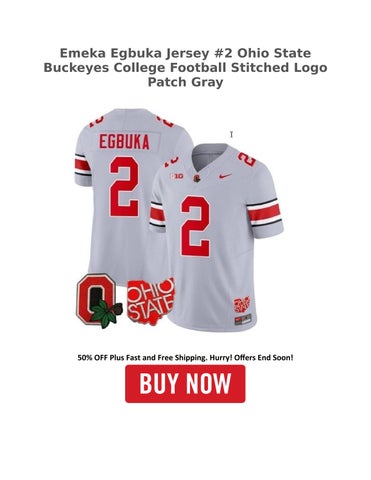
Task: Click the buckeye leaf emblem on jersey collar
Action: (197, 179)
